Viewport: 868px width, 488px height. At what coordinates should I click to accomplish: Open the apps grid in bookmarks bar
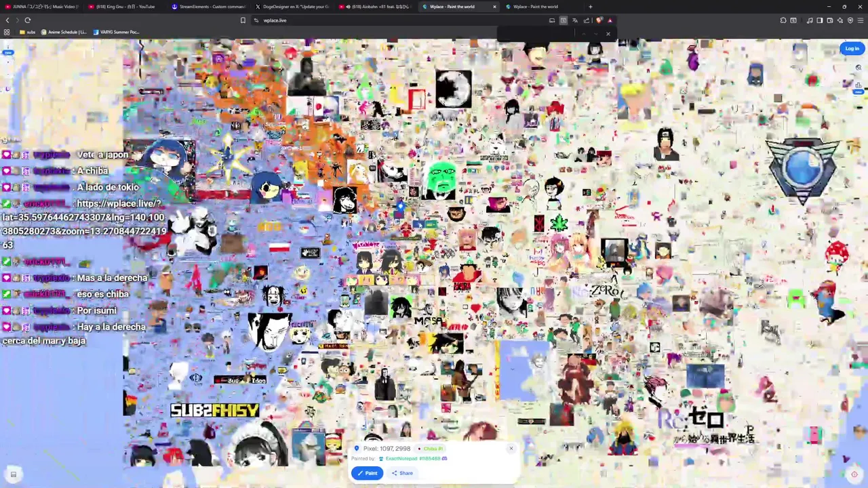click(7, 32)
